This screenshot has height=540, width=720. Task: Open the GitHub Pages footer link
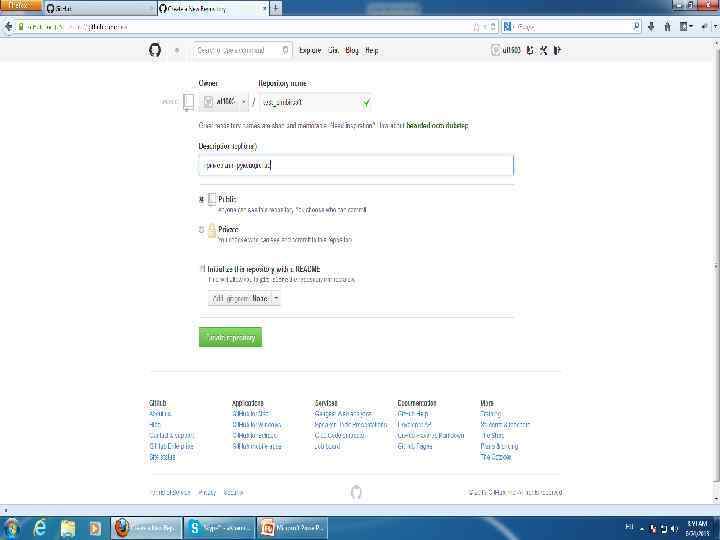[x=415, y=446]
